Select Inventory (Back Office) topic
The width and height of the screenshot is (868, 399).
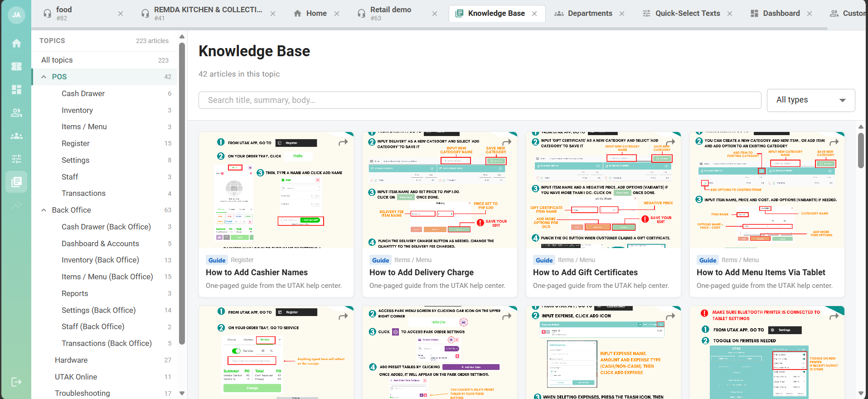tap(104, 260)
